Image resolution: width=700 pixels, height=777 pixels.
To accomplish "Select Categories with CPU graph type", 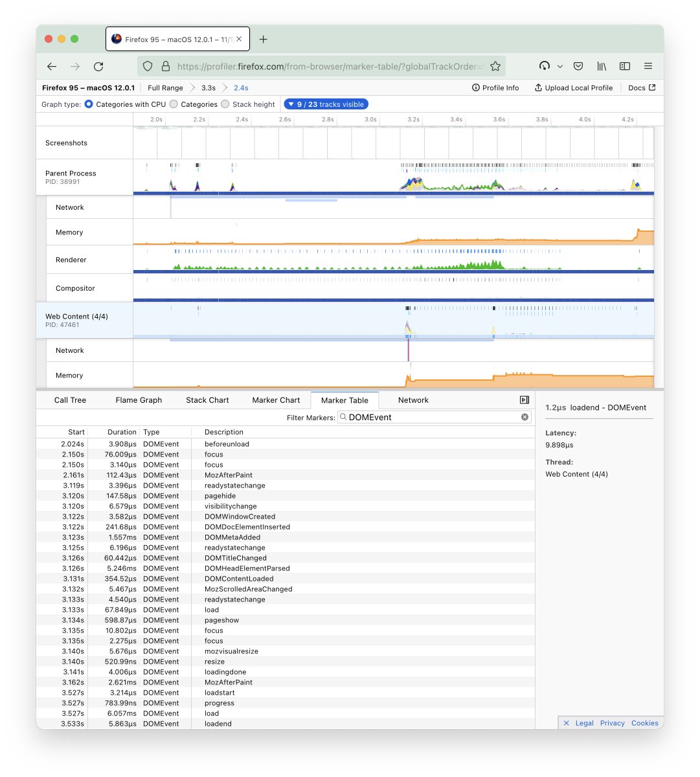I will click(89, 104).
